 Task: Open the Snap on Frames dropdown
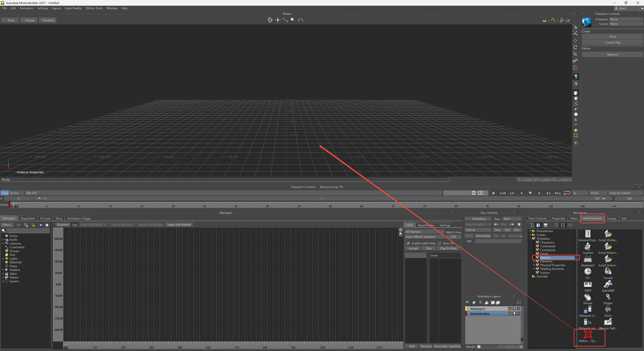click(626, 193)
